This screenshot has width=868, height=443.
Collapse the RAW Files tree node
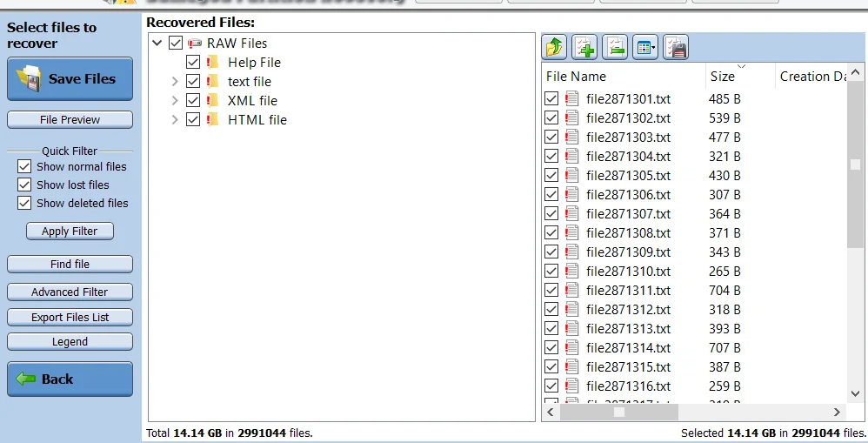point(157,43)
